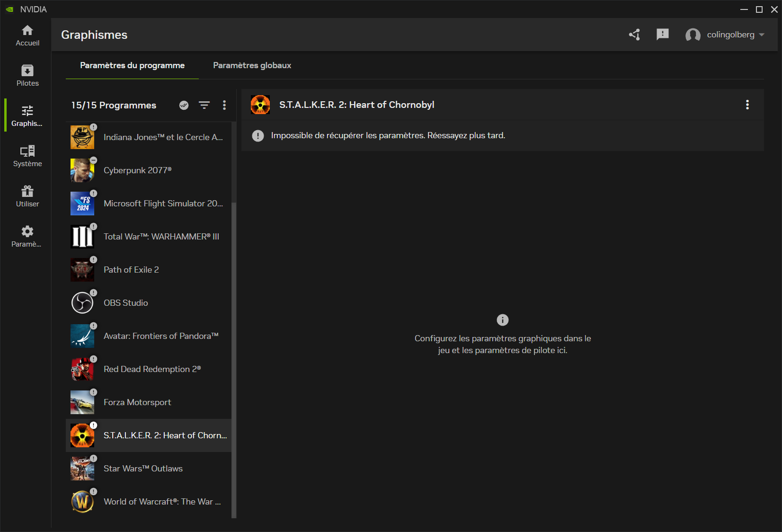Click the error icon beside Impossible de récupérer
Image resolution: width=782 pixels, height=532 pixels.
[258, 136]
